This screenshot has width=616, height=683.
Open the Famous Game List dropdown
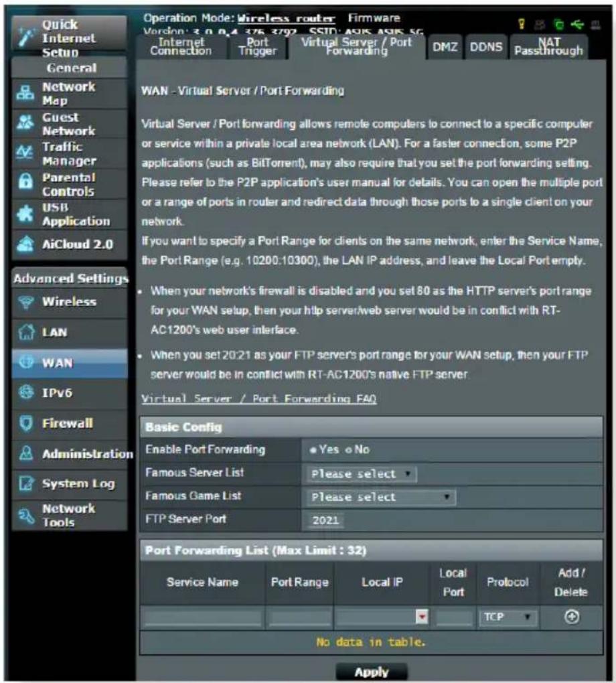(x=381, y=497)
